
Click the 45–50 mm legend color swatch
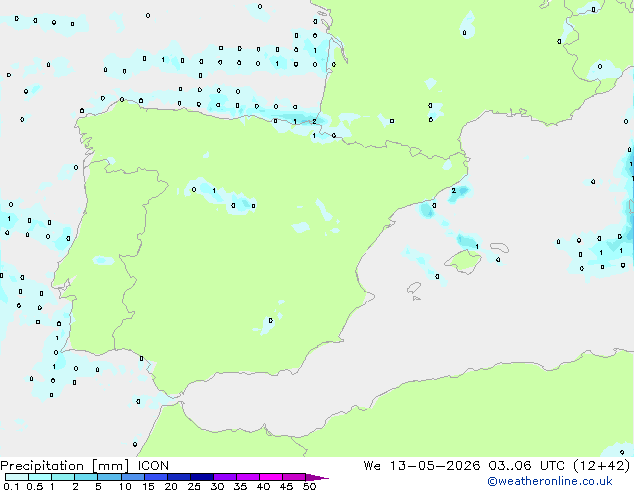(x=294, y=477)
